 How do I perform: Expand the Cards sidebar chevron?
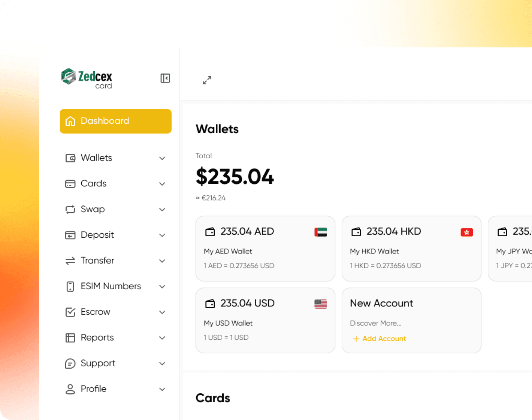pos(162,184)
